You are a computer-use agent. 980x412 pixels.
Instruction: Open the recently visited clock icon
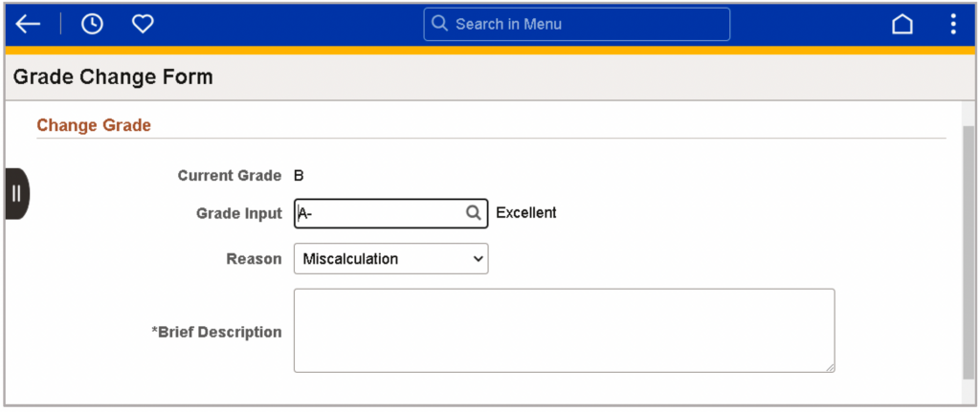(x=93, y=24)
